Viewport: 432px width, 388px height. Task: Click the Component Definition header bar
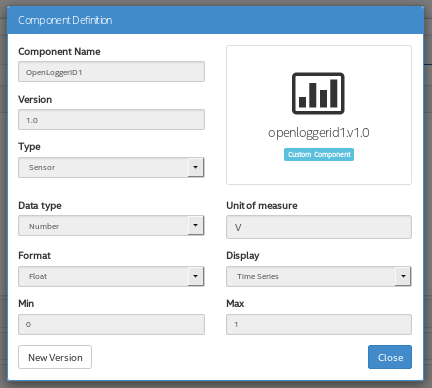click(x=215, y=20)
